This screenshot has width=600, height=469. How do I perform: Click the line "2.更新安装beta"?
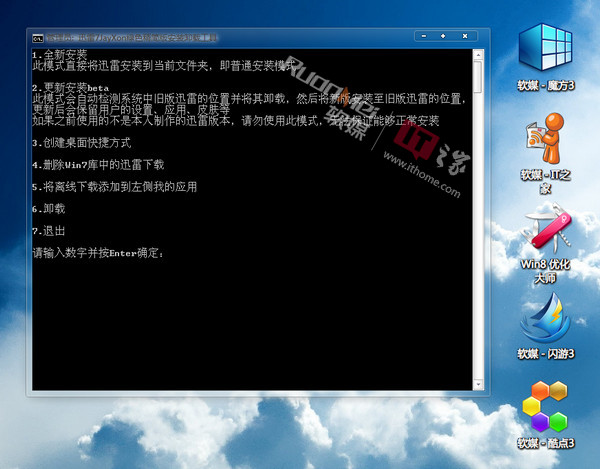tap(71, 88)
